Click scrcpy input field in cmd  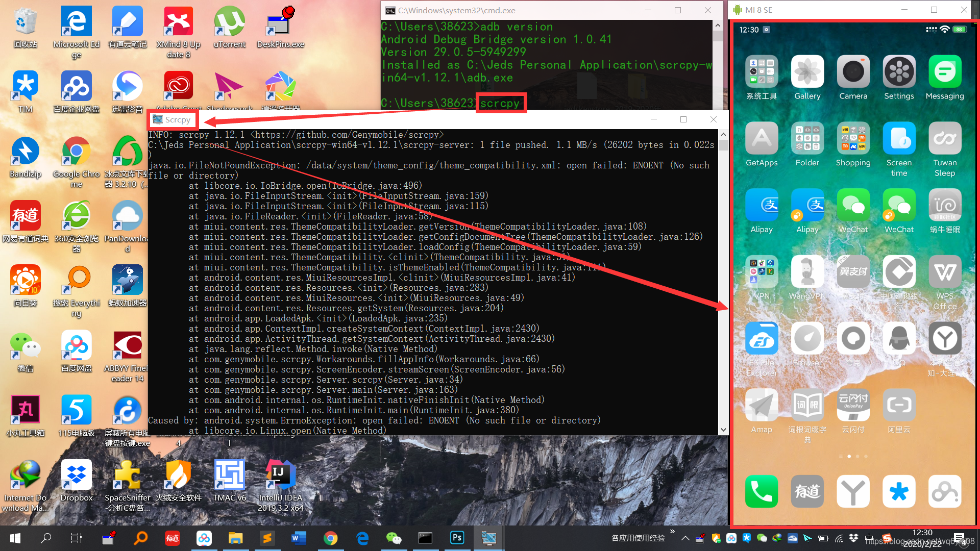(501, 104)
